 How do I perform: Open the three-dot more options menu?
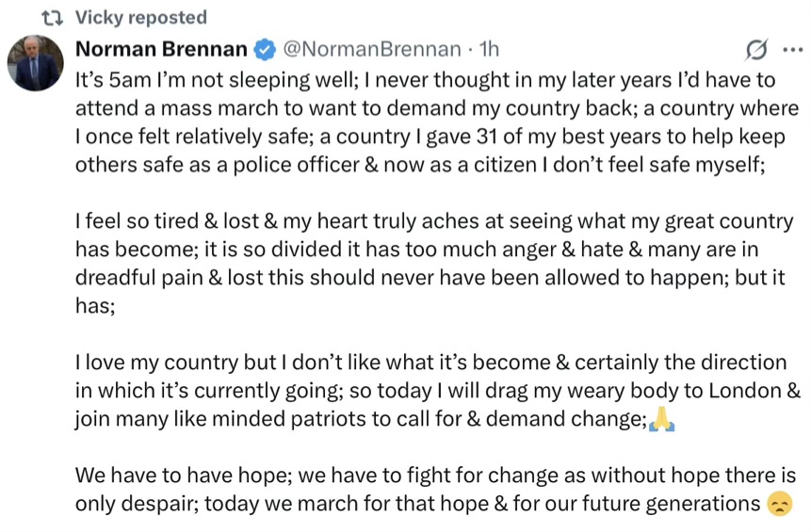click(x=793, y=50)
